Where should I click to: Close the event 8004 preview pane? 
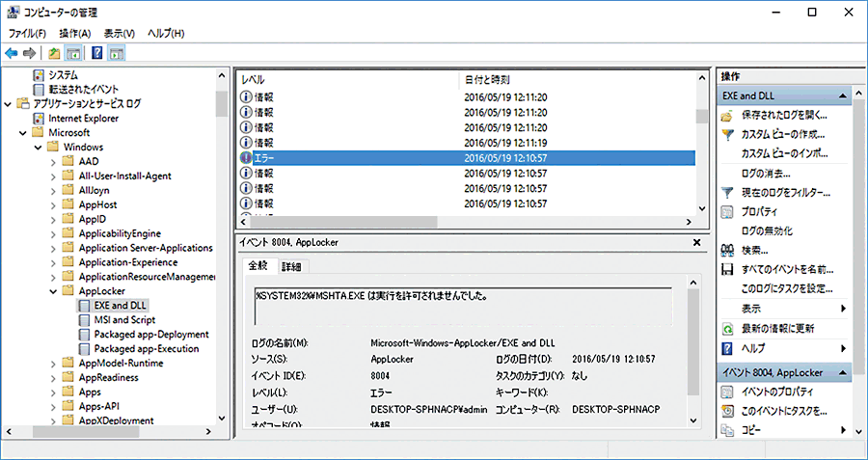tap(696, 244)
